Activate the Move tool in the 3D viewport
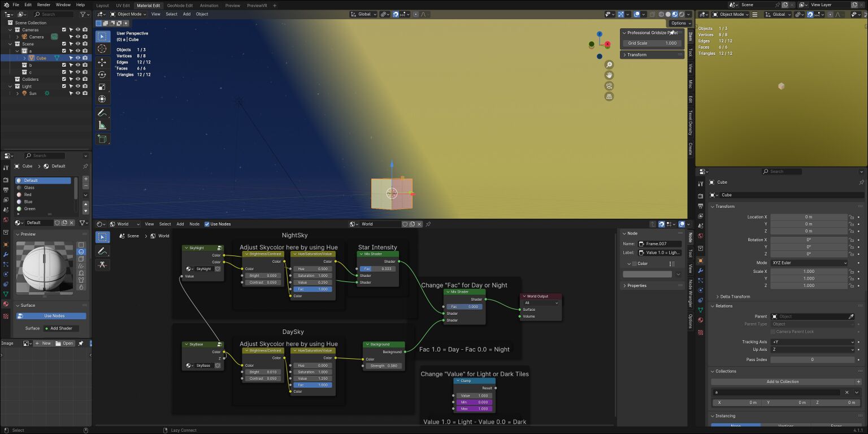 pos(102,62)
